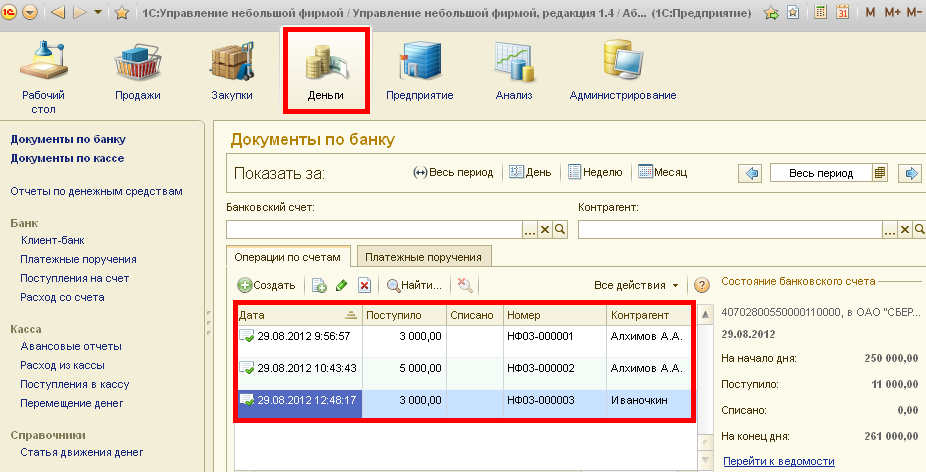
Task: Open the Предприятие section
Action: pos(420,70)
